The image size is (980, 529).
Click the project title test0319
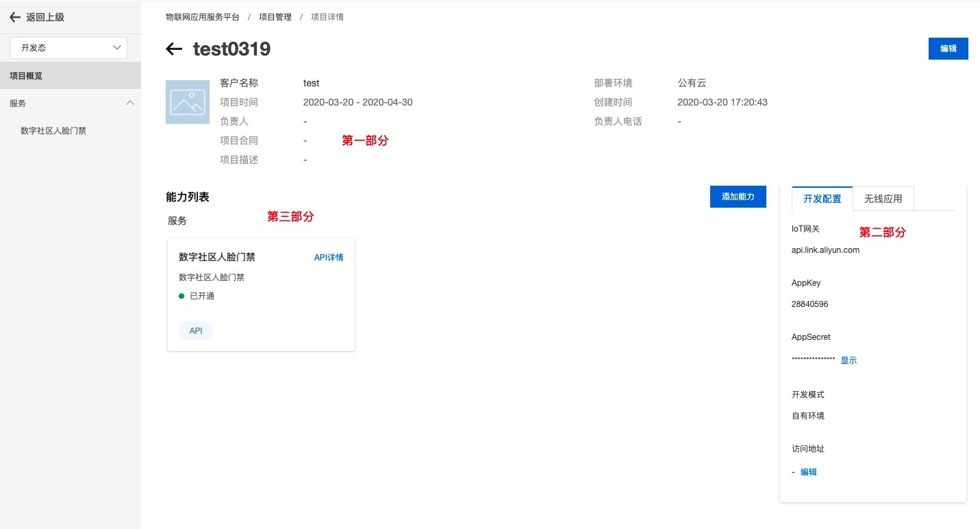point(231,49)
